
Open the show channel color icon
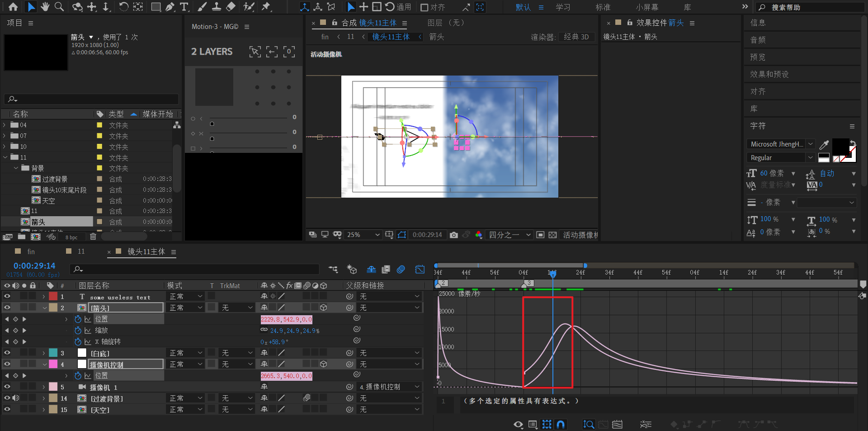coord(479,235)
